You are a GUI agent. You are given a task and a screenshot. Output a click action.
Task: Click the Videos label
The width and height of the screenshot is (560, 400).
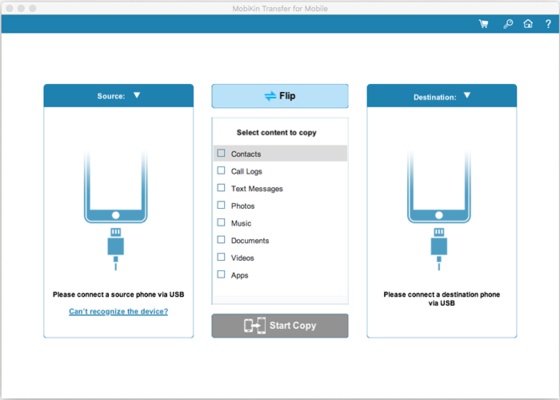(242, 258)
